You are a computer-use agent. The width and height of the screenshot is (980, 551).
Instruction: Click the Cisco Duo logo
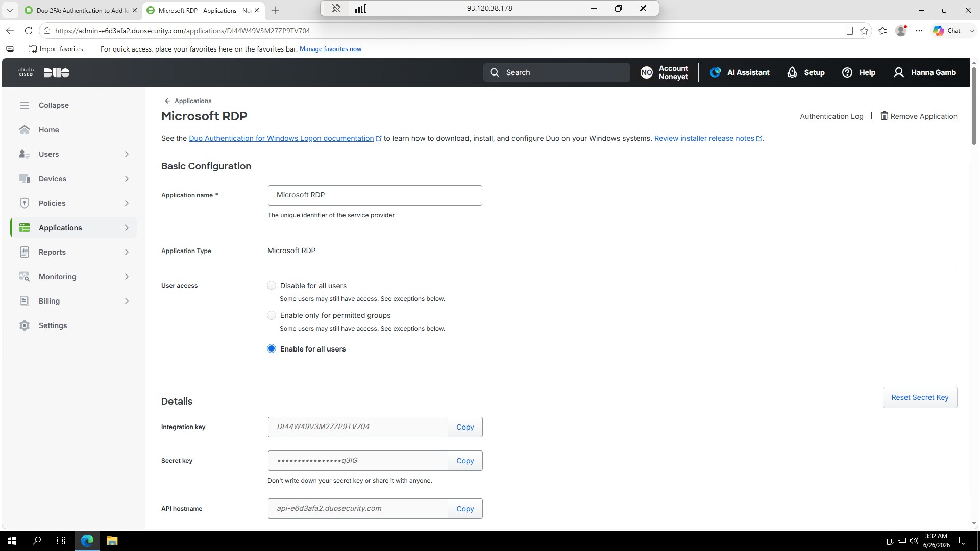click(43, 72)
